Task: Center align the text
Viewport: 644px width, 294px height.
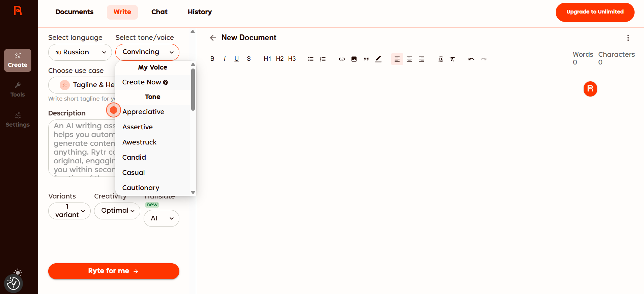Action: (x=409, y=59)
